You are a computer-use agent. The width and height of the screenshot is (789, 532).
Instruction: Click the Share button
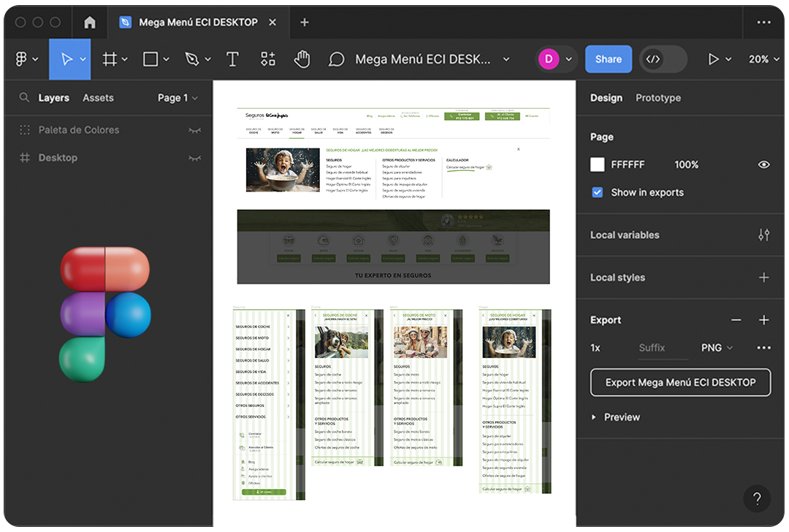click(x=609, y=58)
